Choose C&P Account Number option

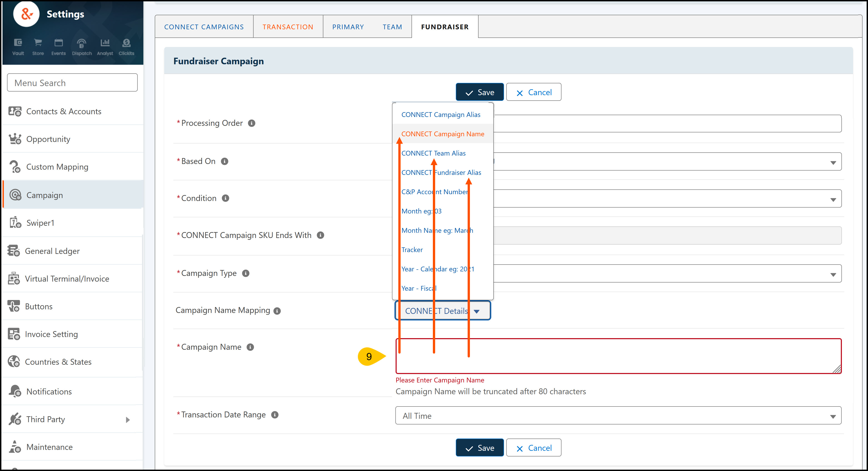pos(443,192)
